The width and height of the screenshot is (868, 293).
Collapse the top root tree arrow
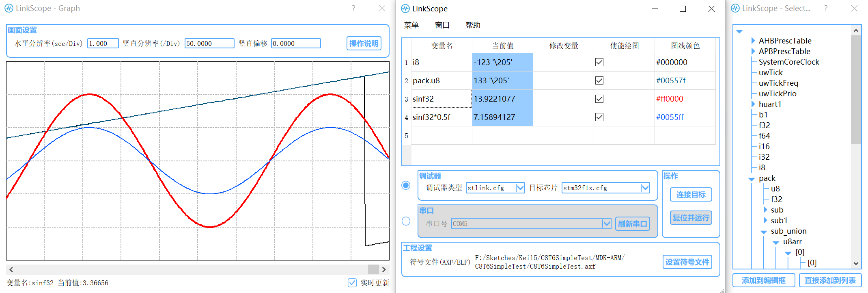click(739, 31)
